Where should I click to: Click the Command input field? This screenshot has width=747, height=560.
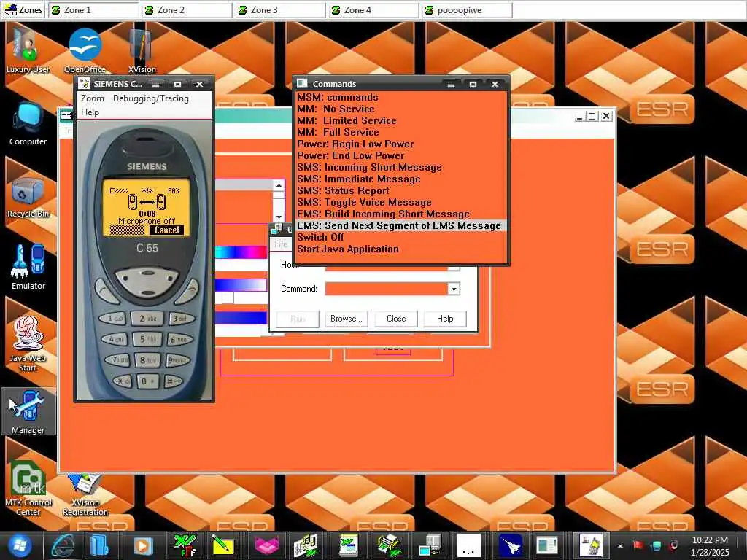coord(387,289)
